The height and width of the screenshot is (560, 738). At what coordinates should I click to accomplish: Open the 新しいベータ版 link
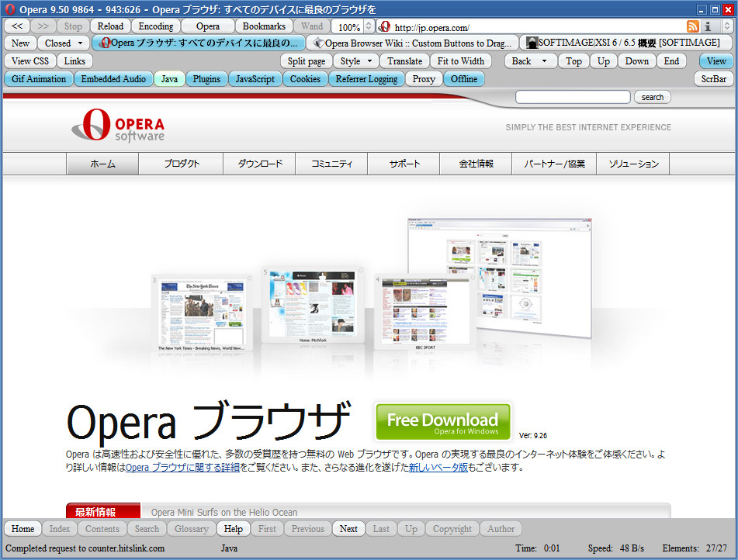click(x=438, y=467)
